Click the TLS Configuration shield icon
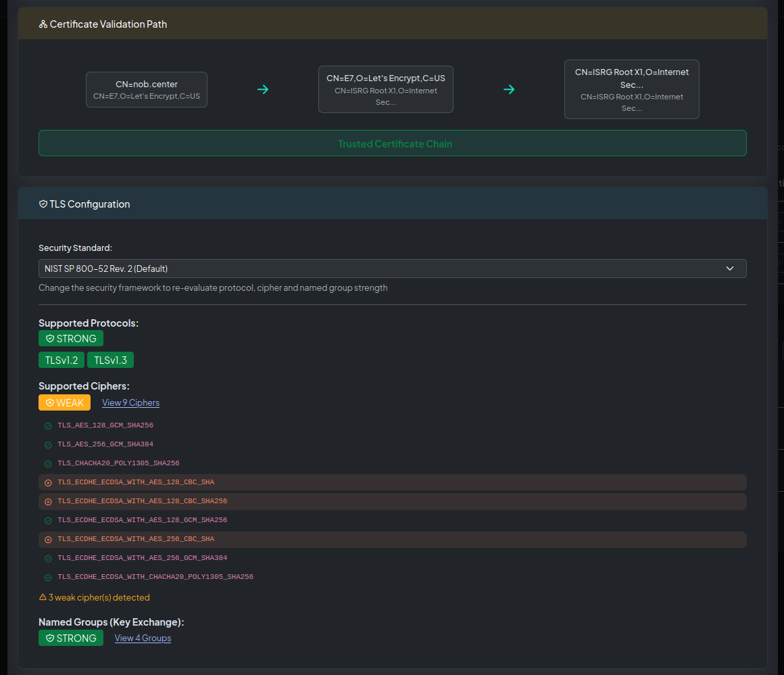The width and height of the screenshot is (784, 675). click(x=43, y=204)
